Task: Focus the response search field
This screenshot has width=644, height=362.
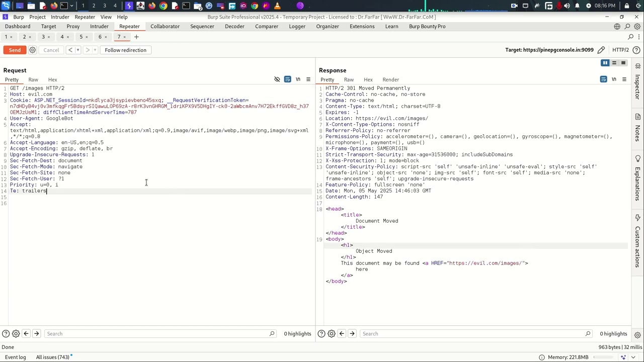Action: (476, 334)
